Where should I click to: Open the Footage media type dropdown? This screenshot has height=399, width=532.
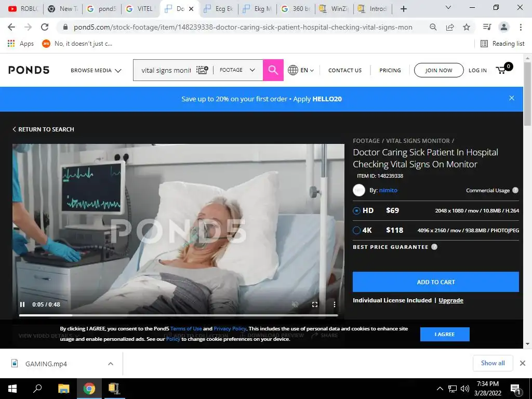point(237,70)
